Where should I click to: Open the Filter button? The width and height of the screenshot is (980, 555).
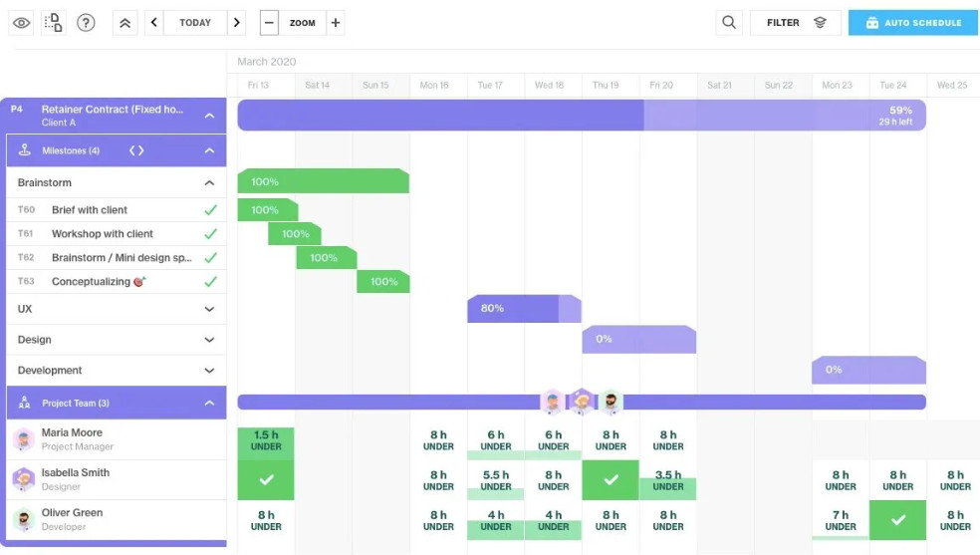[796, 23]
